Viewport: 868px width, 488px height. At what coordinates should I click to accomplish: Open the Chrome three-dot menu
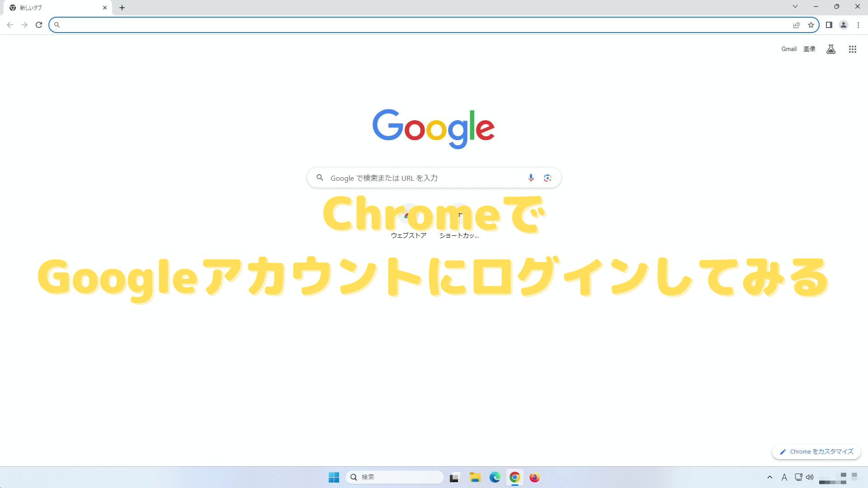coord(858,25)
